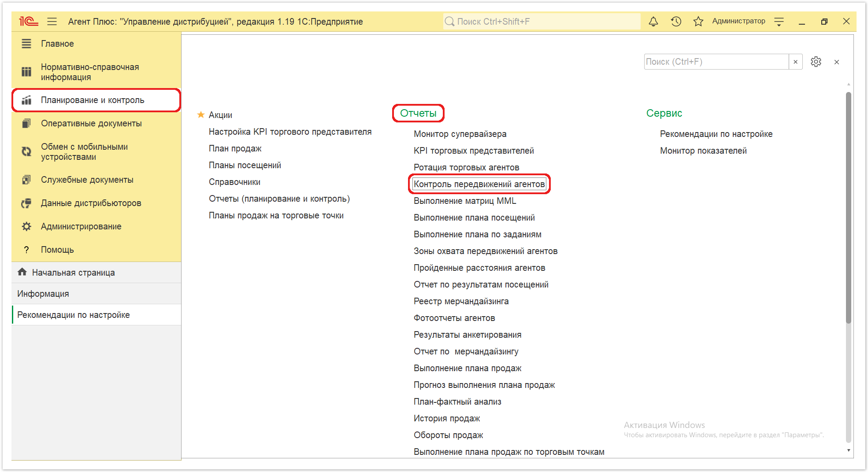
Task: Click the 1C logo icon
Action: (x=29, y=21)
